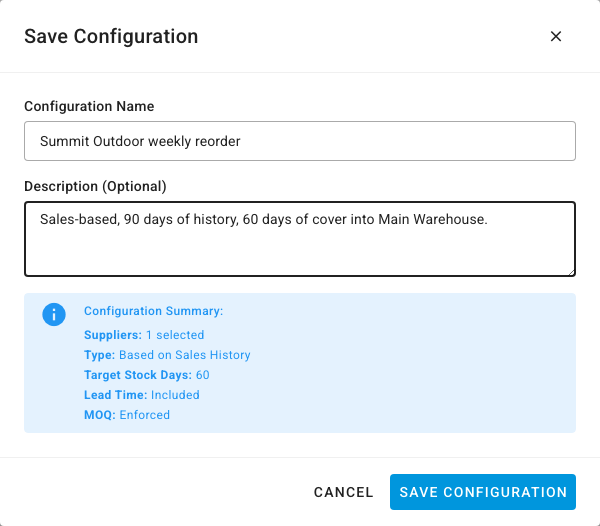Click the 'Lead Time: Included' line

[142, 395]
